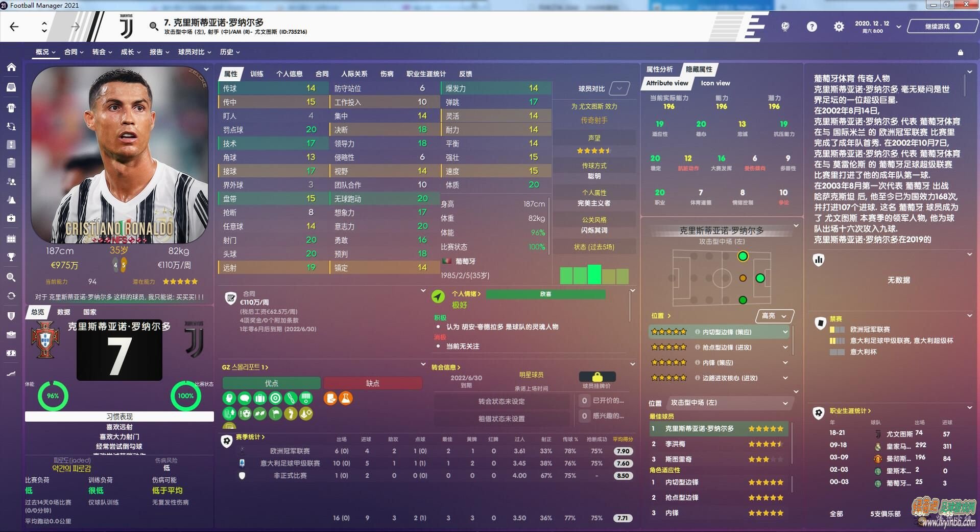Switch to the 职业生涯统计 tab

click(426, 74)
